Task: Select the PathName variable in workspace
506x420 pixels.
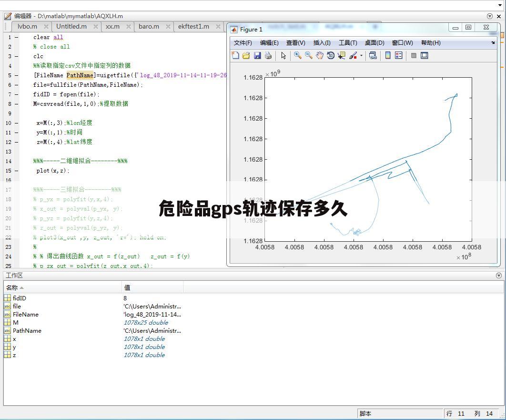Action: 27,330
